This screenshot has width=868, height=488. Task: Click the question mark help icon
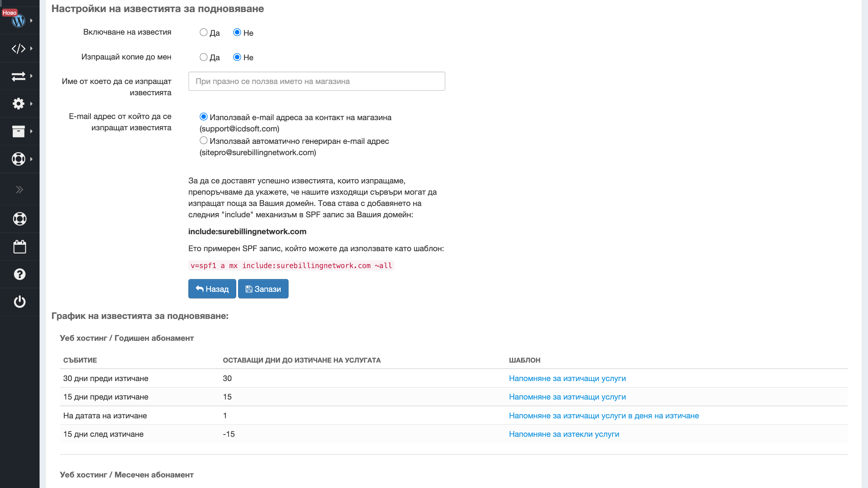pos(20,274)
